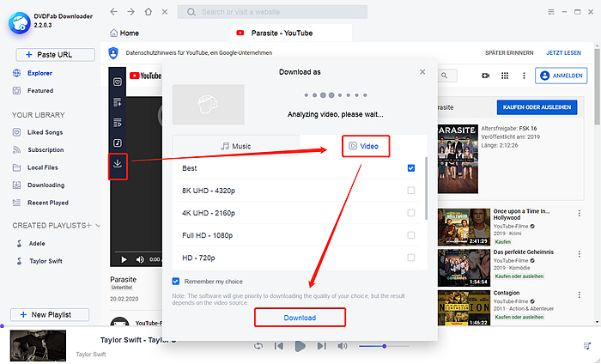Image resolution: width=601 pixels, height=364 pixels.
Task: Skip to next track in the player
Action: (x=321, y=346)
